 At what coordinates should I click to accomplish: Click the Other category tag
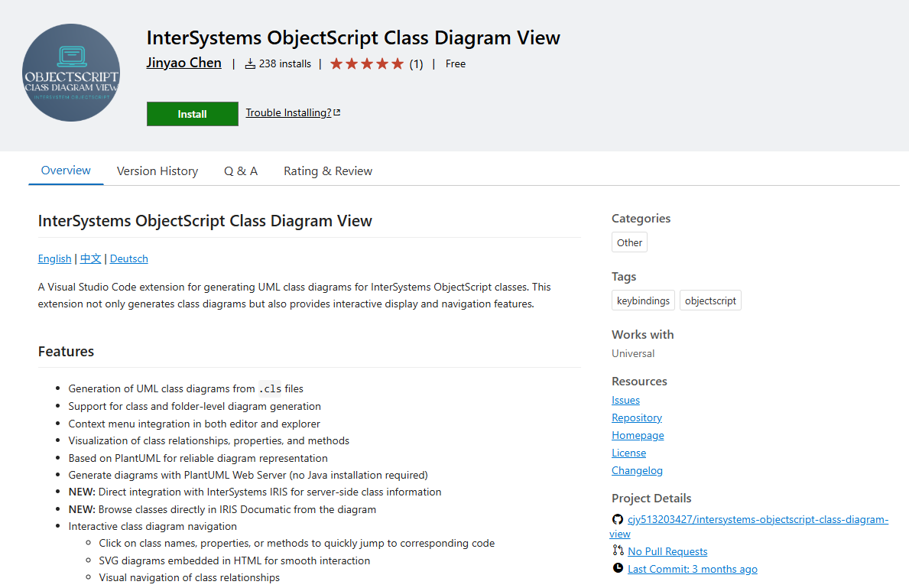629,243
